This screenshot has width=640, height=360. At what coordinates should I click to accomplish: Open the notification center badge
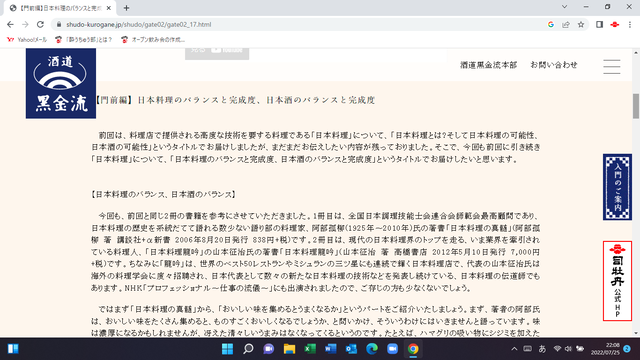pyautogui.click(x=627, y=349)
